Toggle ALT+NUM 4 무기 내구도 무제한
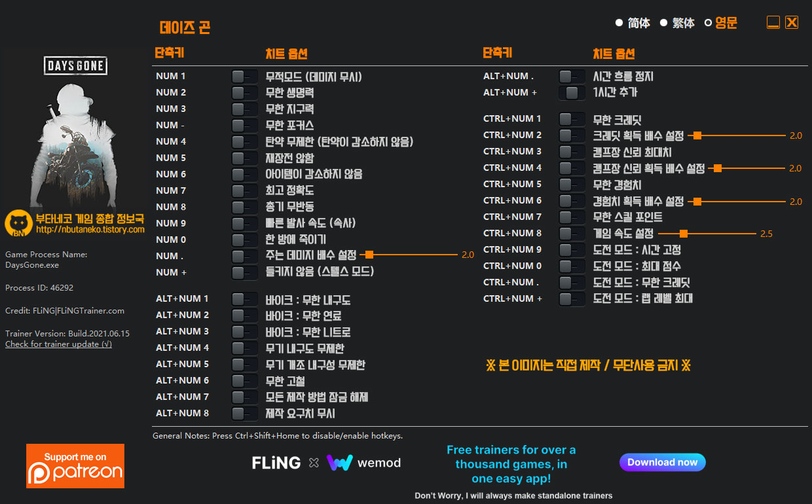812x504 pixels. (244, 348)
